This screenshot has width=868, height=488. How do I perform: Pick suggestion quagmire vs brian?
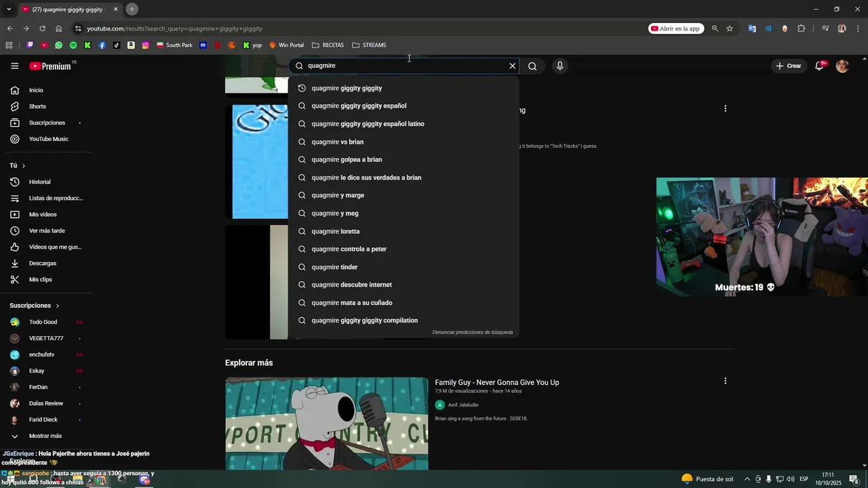click(x=403, y=142)
